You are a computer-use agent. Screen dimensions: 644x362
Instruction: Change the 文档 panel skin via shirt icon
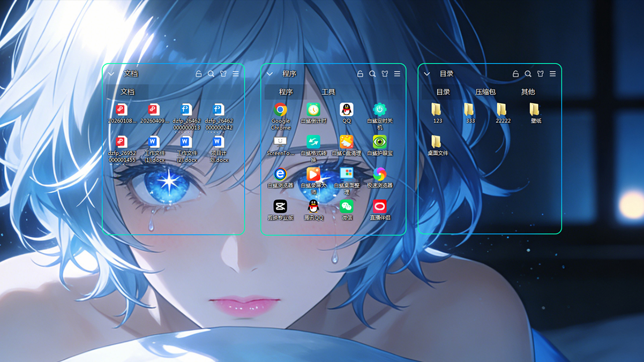[x=223, y=73]
